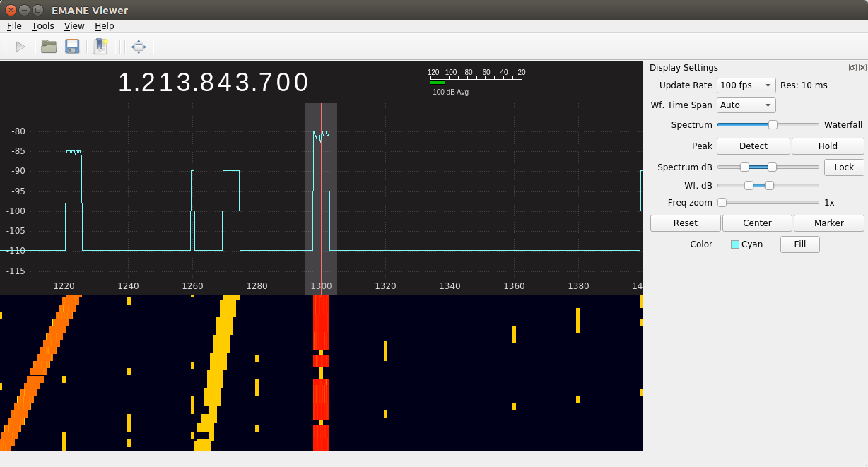
Task: Click the Center button
Action: (x=757, y=223)
